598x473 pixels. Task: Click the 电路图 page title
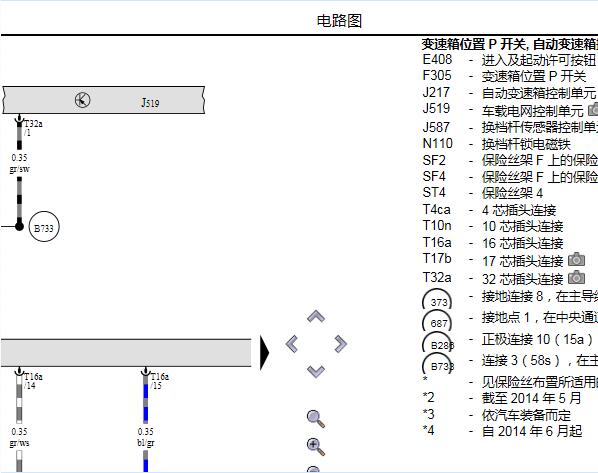(x=339, y=21)
